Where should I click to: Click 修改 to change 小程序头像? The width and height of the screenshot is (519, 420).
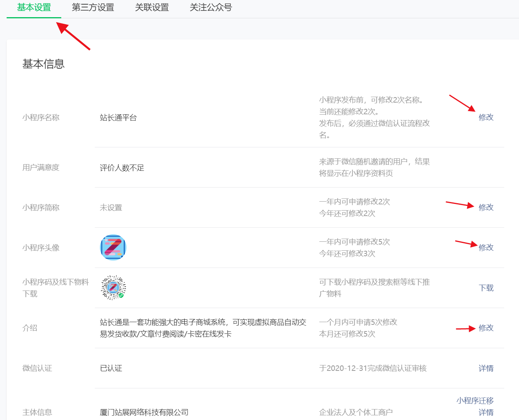(x=486, y=248)
